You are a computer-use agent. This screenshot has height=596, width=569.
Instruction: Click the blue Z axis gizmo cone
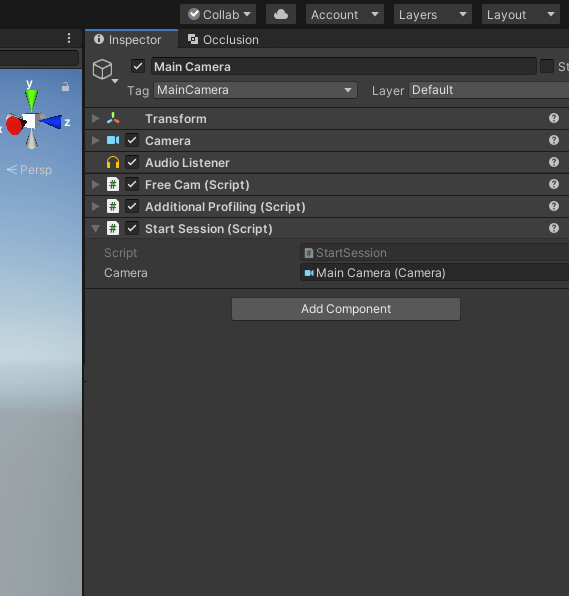point(51,122)
